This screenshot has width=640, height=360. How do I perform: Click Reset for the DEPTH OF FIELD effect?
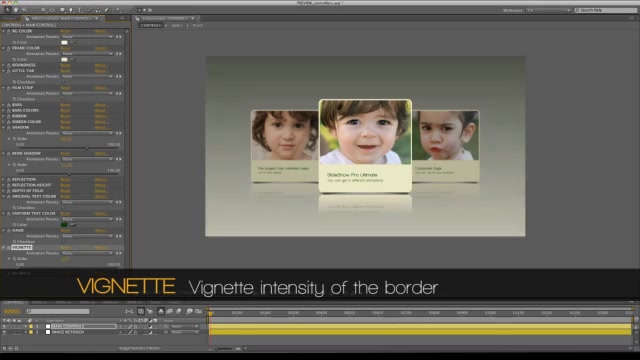tap(65, 191)
